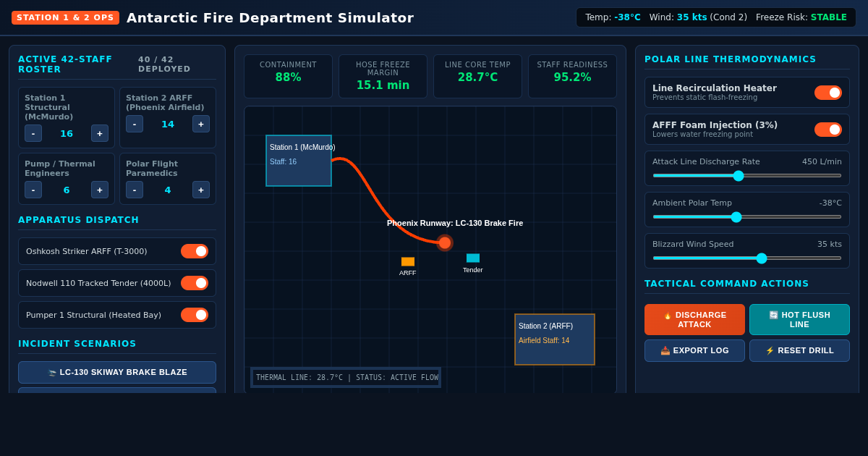
Task: Click the Wind 35 kts header reading
Action: pos(698,17)
